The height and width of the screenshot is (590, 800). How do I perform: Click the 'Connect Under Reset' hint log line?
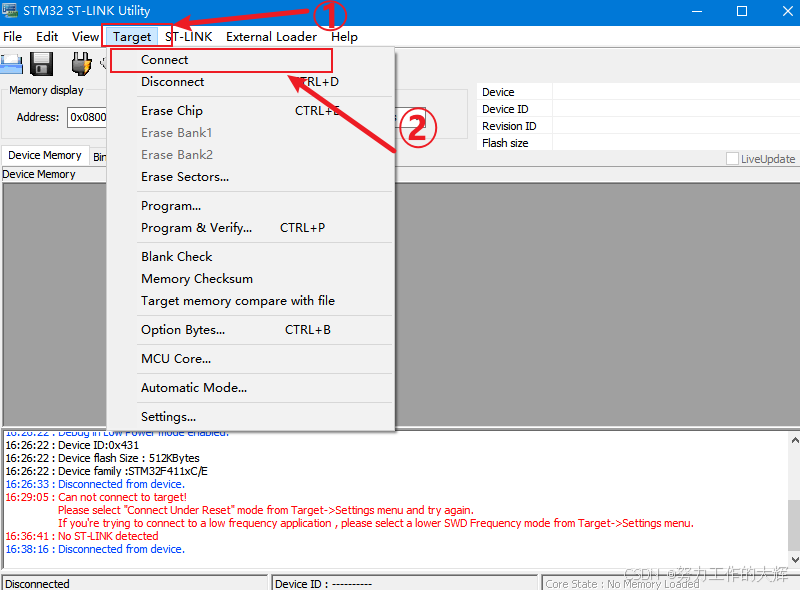pos(266,510)
